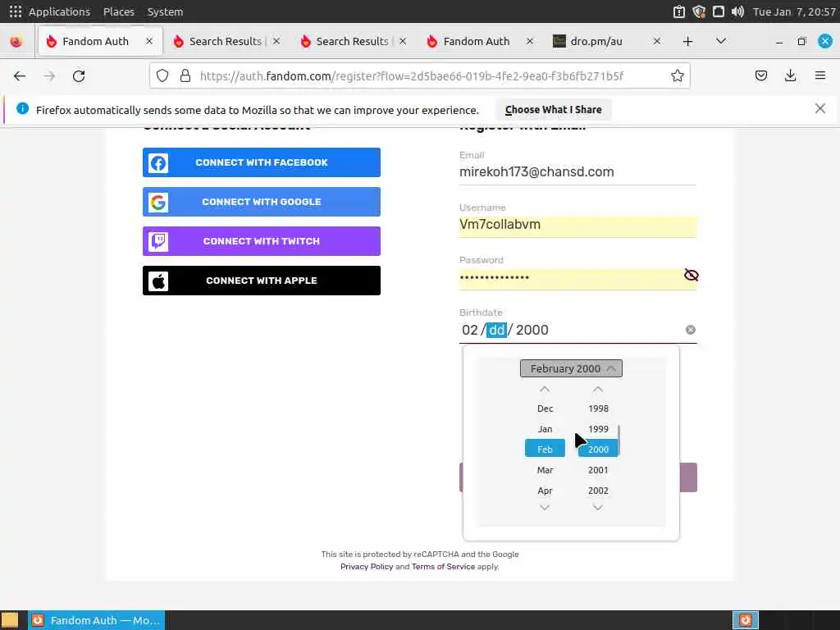Click the accessibility tray icon

pos(679,11)
